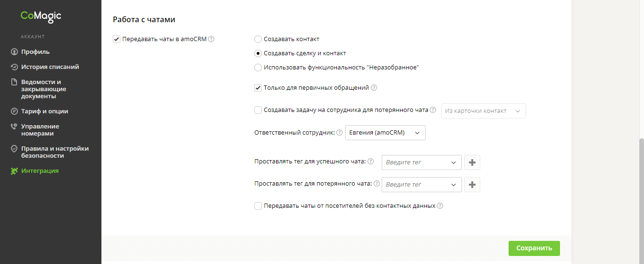Expand 'Из карточки контакт' dropdown

pos(483,111)
